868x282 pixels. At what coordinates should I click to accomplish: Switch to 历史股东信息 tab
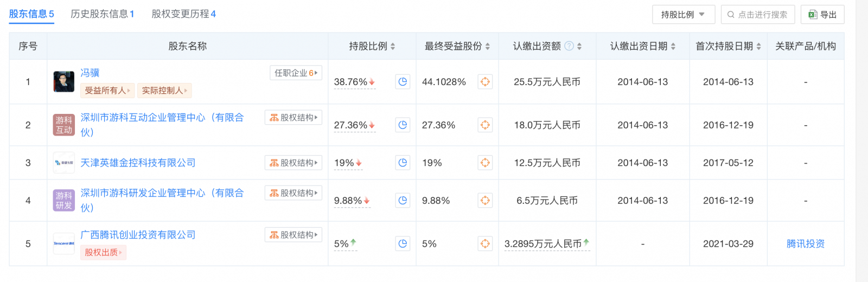pyautogui.click(x=103, y=14)
